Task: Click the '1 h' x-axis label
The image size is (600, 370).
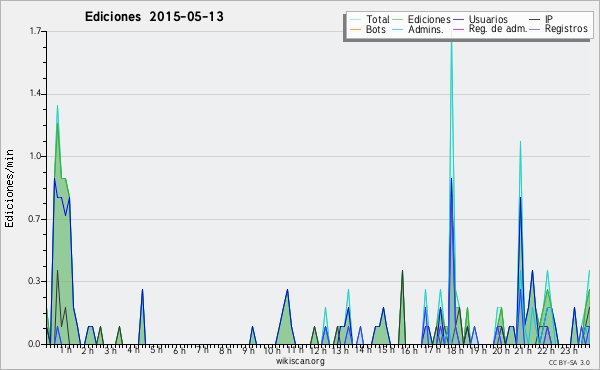Action: [x=65, y=350]
